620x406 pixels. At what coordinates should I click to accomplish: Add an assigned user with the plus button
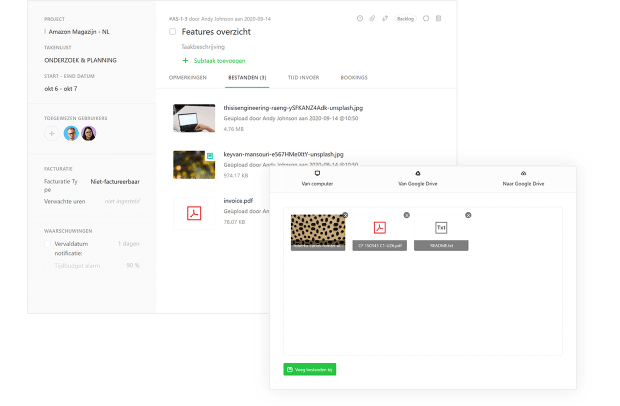click(51, 134)
